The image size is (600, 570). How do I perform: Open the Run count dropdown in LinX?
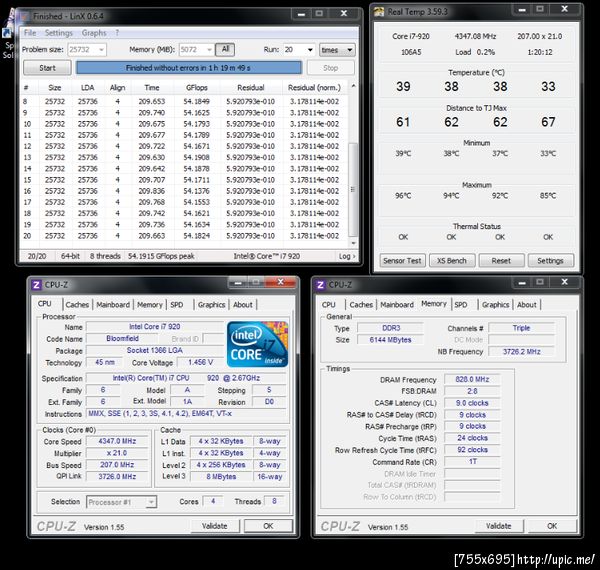click(310, 50)
